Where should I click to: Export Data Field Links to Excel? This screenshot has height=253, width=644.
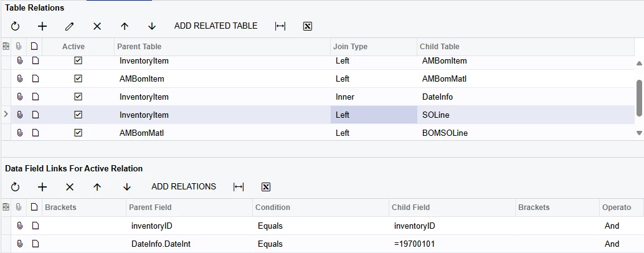(x=266, y=187)
